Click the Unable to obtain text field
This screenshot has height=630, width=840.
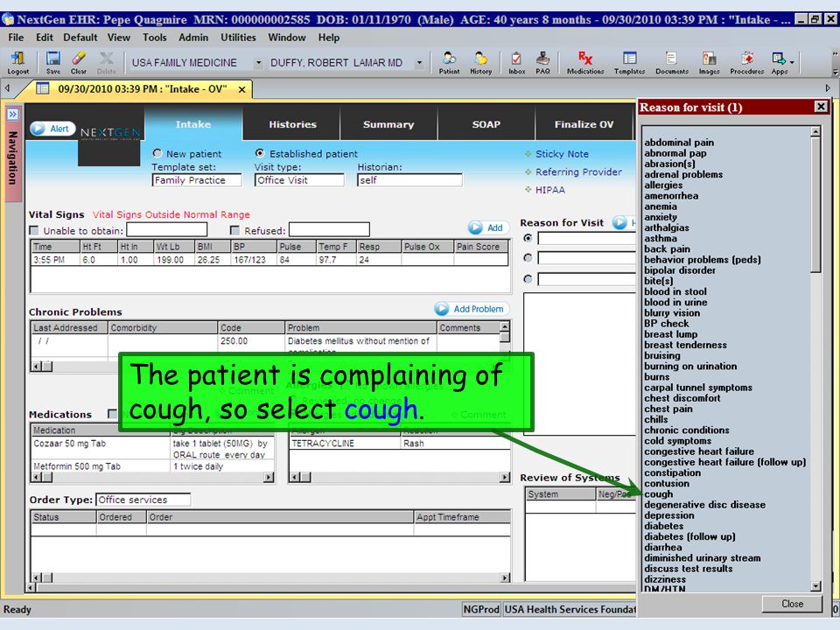[166, 230]
